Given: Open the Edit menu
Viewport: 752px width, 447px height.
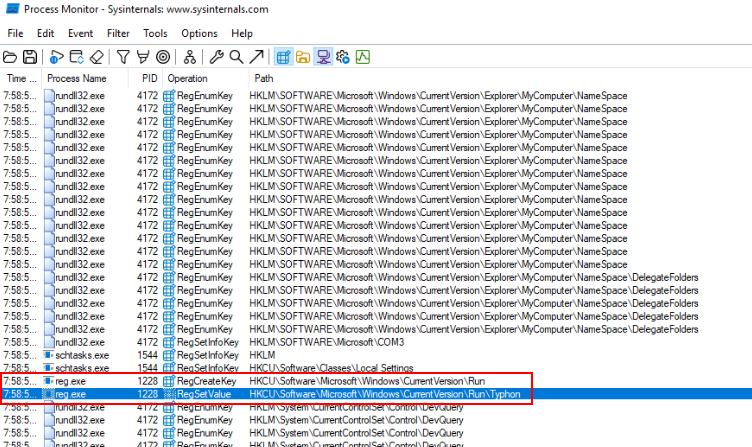Looking at the screenshot, I should [46, 33].
